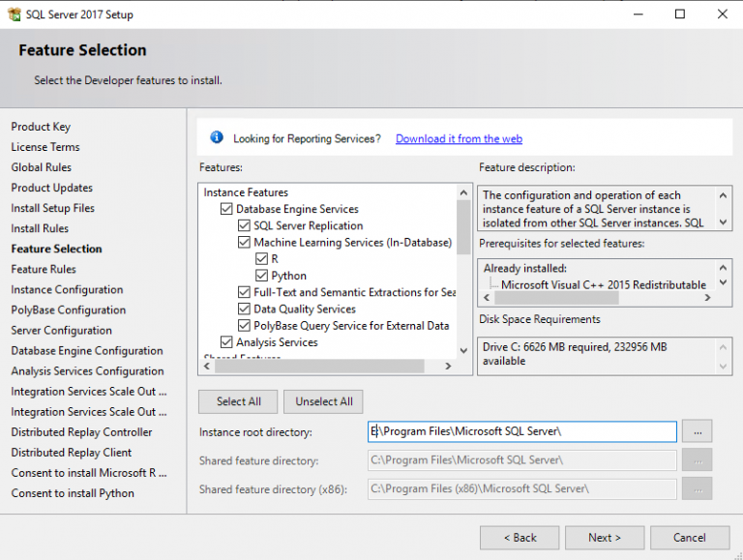
Task: Cancel the setup wizard
Action: coord(690,538)
